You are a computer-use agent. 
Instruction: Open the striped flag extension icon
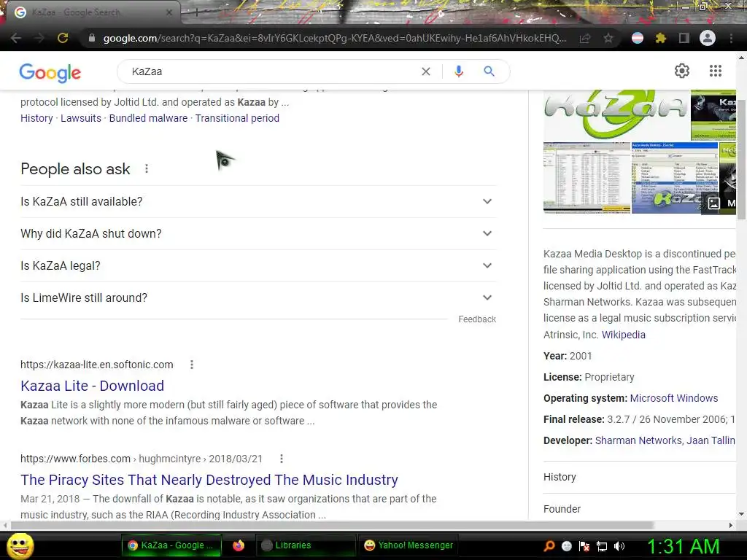638,38
